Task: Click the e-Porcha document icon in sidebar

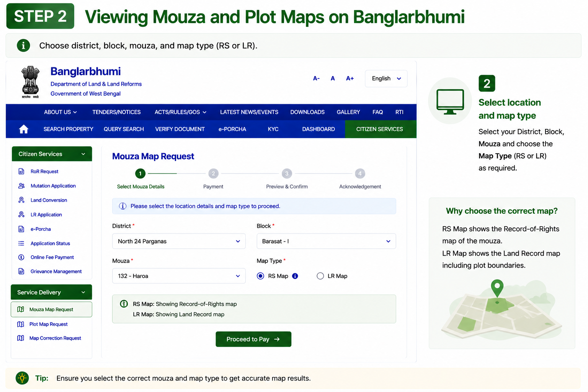Action: (21, 229)
